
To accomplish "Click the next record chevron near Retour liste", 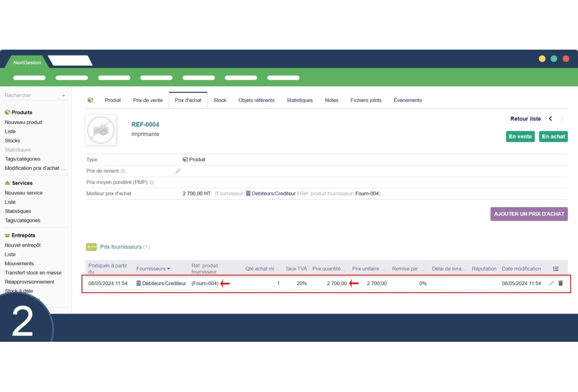I will pos(562,118).
